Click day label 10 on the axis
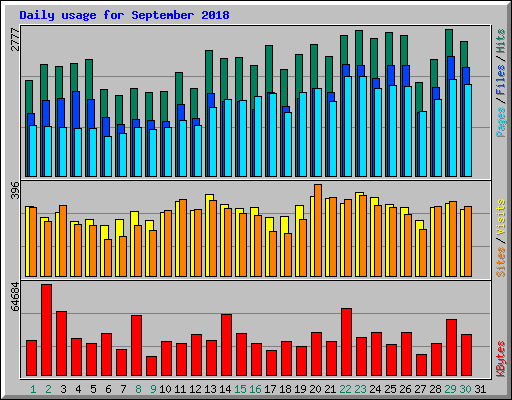 pos(165,389)
